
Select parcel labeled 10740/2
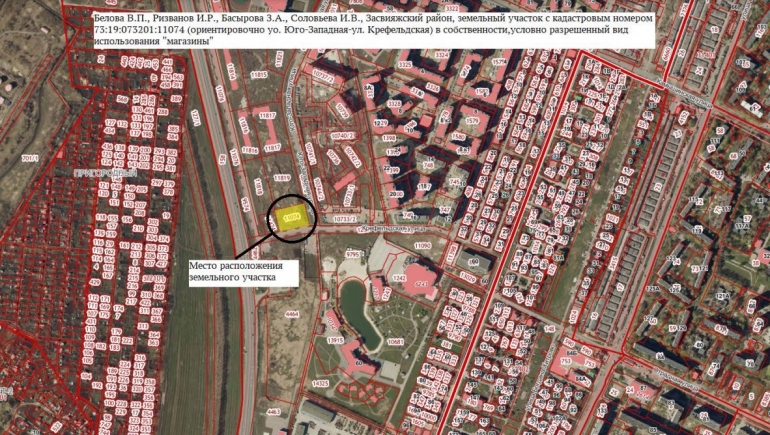(342, 133)
